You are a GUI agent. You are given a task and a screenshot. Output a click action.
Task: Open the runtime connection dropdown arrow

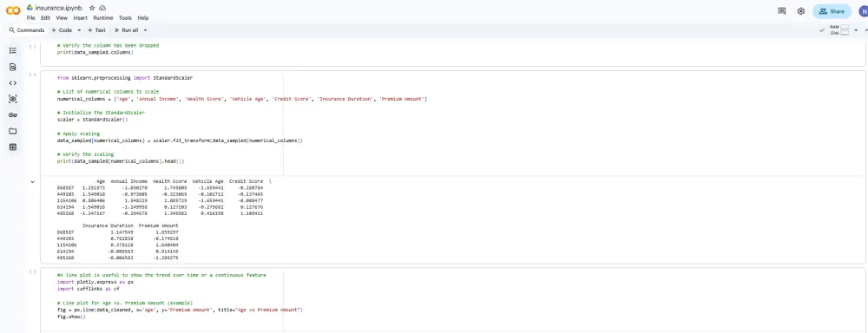pyautogui.click(x=856, y=30)
